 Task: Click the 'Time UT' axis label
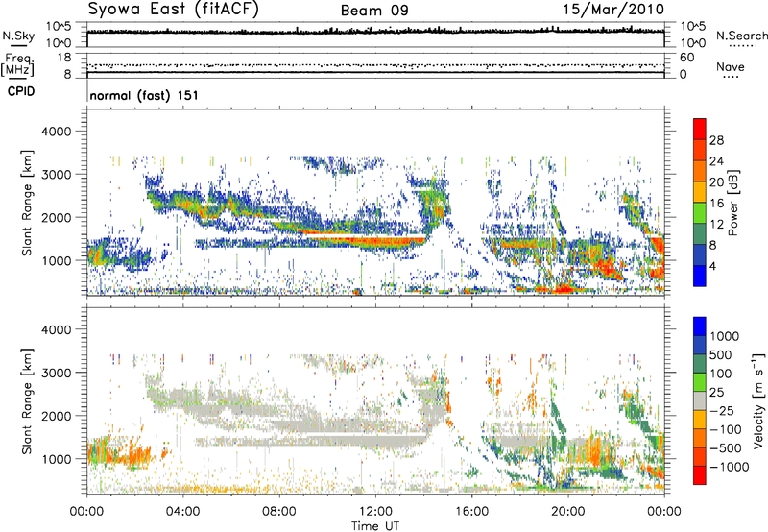tap(375, 526)
